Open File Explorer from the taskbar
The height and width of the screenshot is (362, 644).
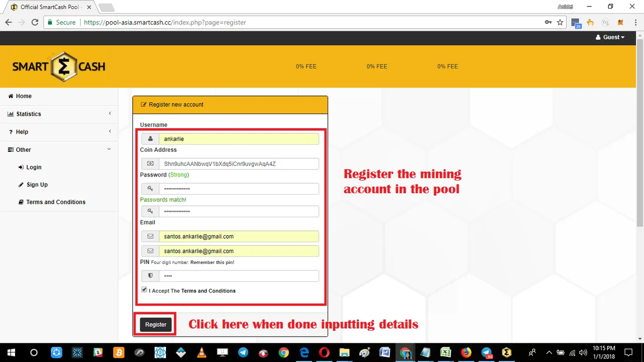(x=345, y=352)
